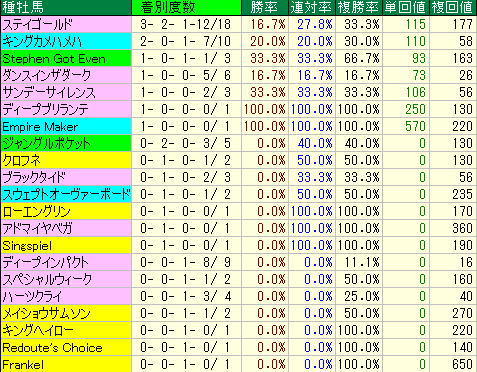Click ステイゴールド win rate 16.7%
Screen dimensions: 477x372
[268, 24]
